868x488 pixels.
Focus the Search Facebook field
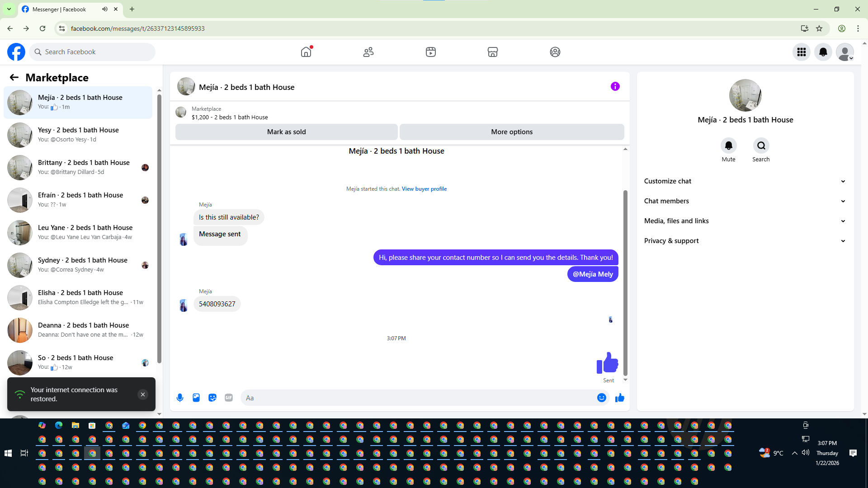92,52
